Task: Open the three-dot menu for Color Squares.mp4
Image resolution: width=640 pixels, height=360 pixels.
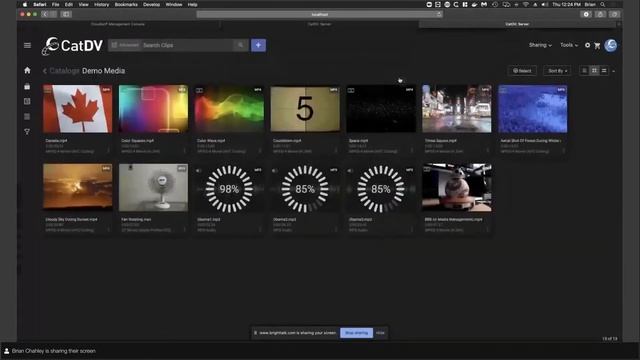Action: coord(184,151)
